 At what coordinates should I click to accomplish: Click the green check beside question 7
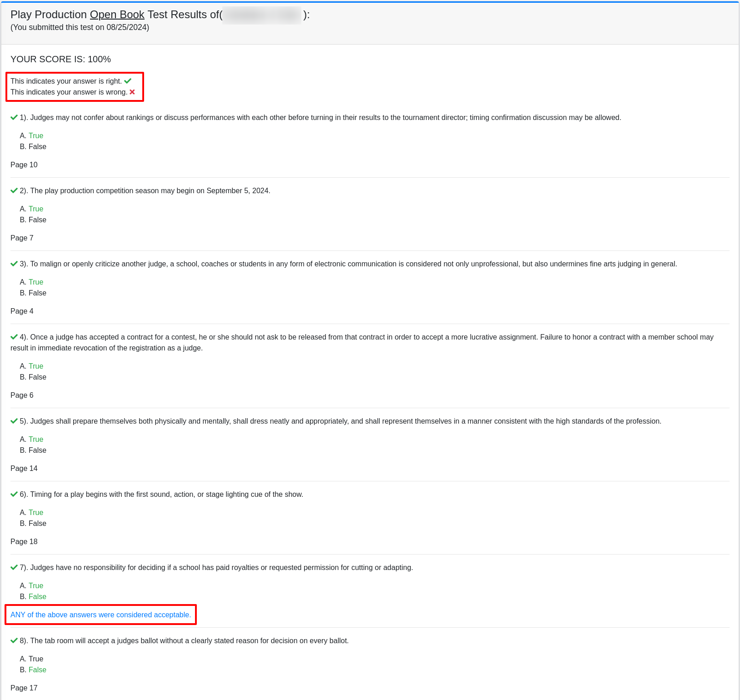coord(14,568)
